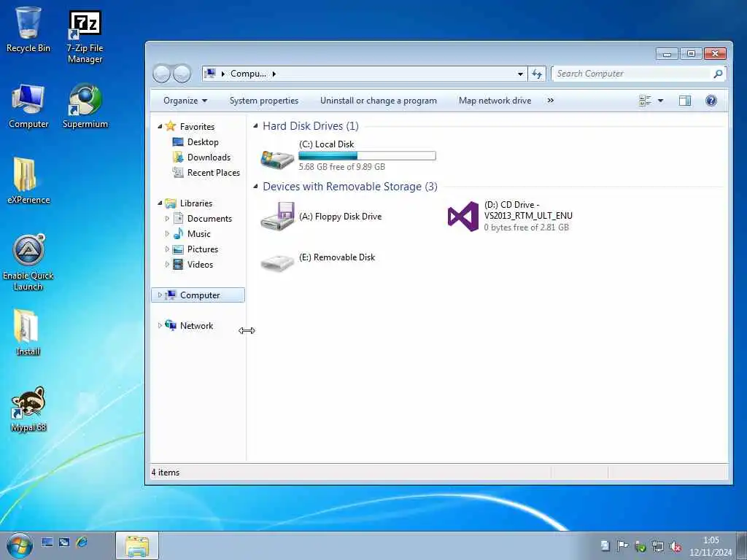Click Show desktop icon in Quick Launch
747x560 pixels.
(x=47, y=542)
